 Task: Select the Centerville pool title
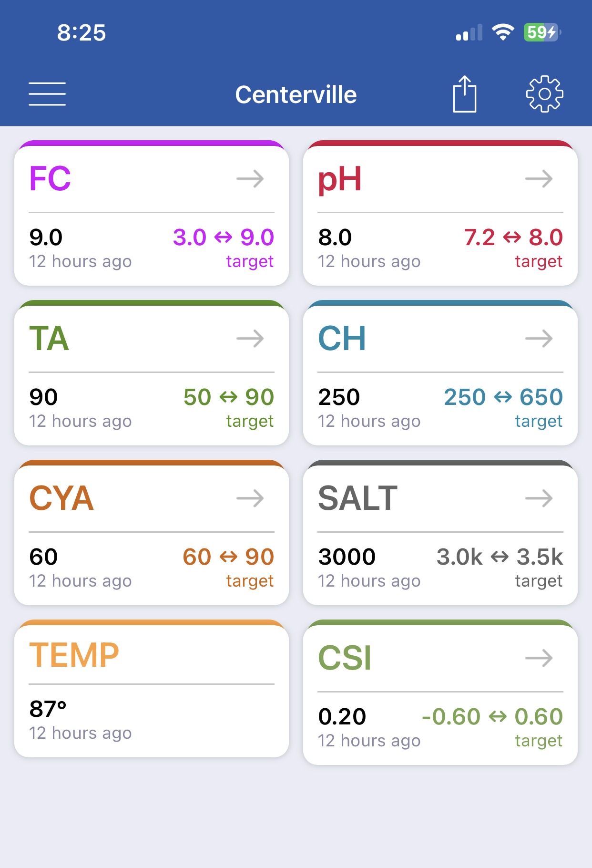point(296,94)
